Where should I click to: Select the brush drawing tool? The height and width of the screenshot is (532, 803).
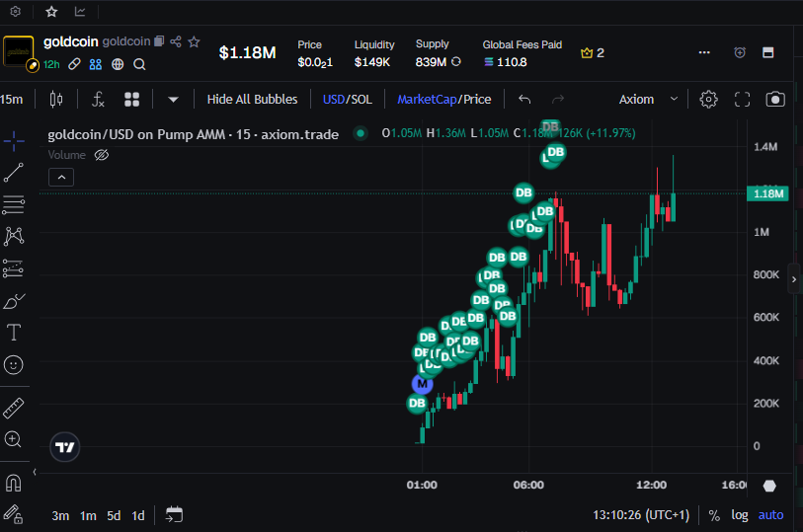(14, 301)
